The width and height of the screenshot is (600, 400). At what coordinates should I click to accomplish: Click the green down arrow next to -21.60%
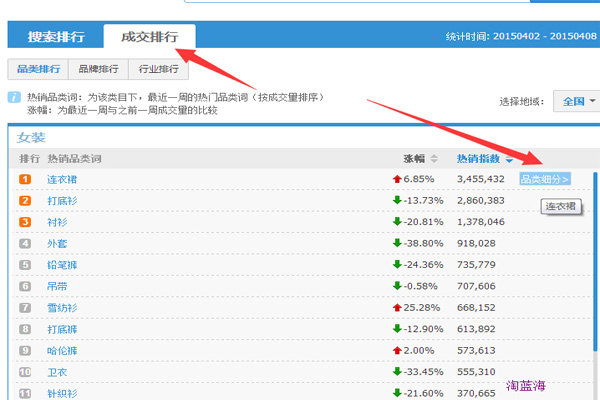397,393
